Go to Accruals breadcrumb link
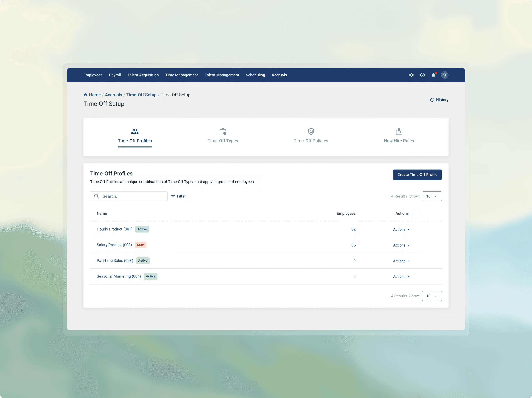Image resolution: width=532 pixels, height=398 pixels. (113, 95)
